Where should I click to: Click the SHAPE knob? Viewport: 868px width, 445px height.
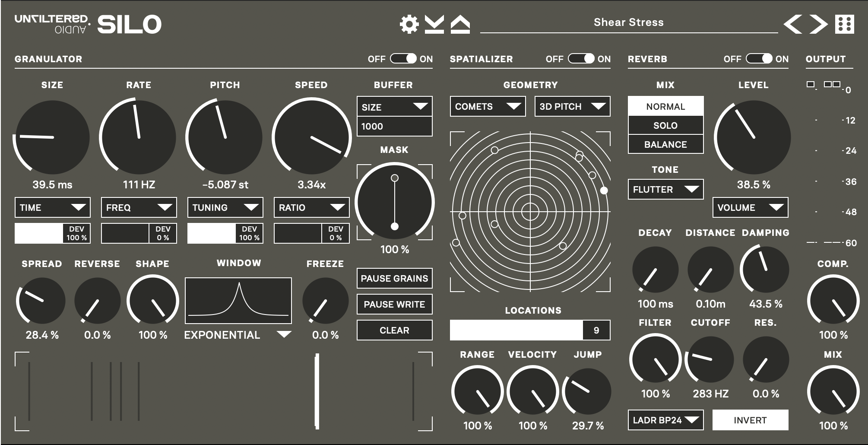click(152, 300)
